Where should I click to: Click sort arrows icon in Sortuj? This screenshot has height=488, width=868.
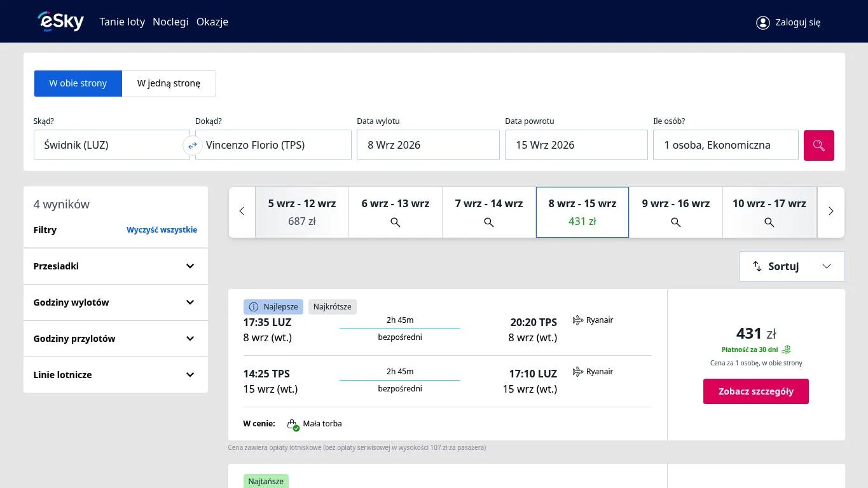point(757,266)
